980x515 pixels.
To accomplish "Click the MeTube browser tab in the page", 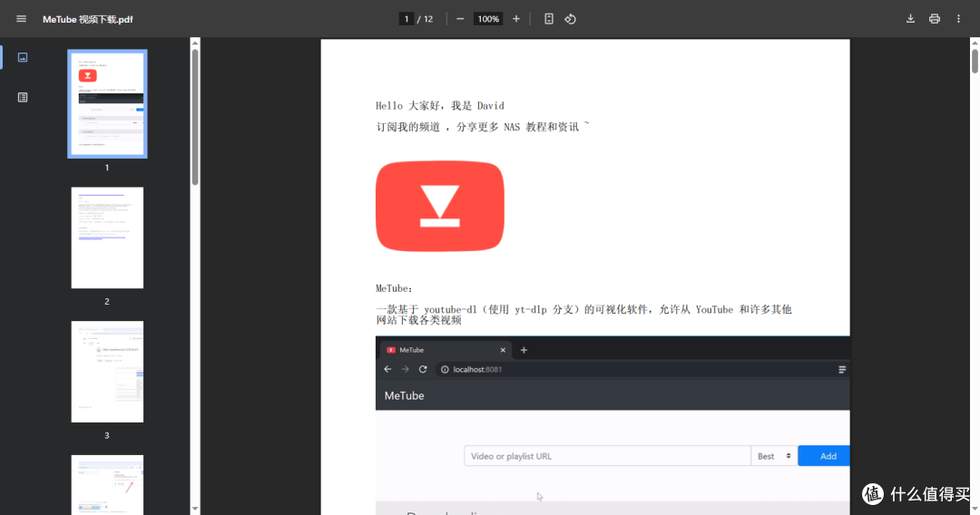I will (444, 350).
